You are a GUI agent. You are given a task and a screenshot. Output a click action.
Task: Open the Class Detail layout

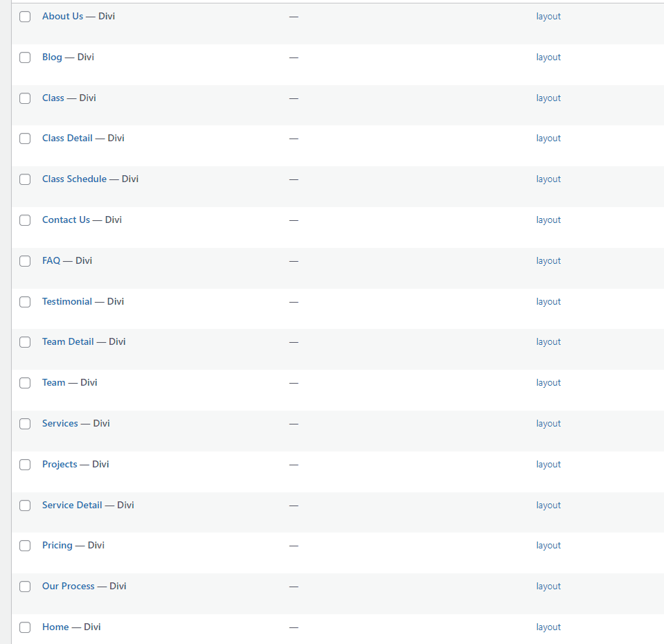tap(67, 138)
